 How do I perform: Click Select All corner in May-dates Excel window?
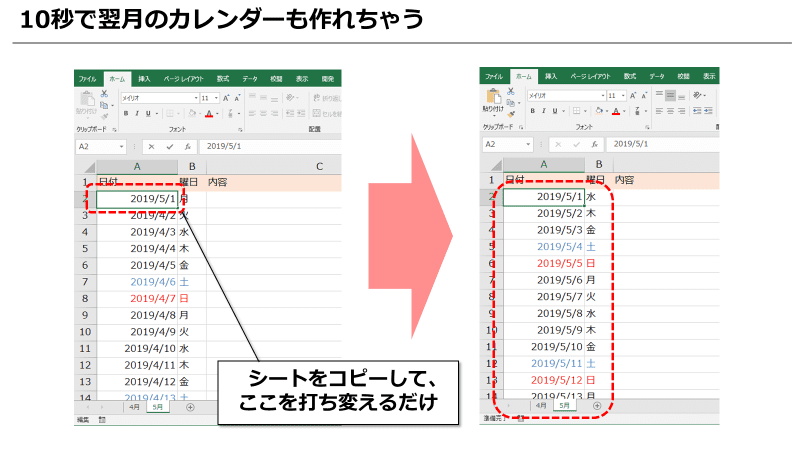495,165
